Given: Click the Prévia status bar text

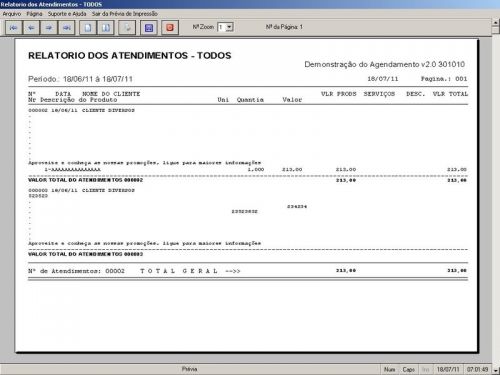Looking at the screenshot, I should tap(189, 369).
